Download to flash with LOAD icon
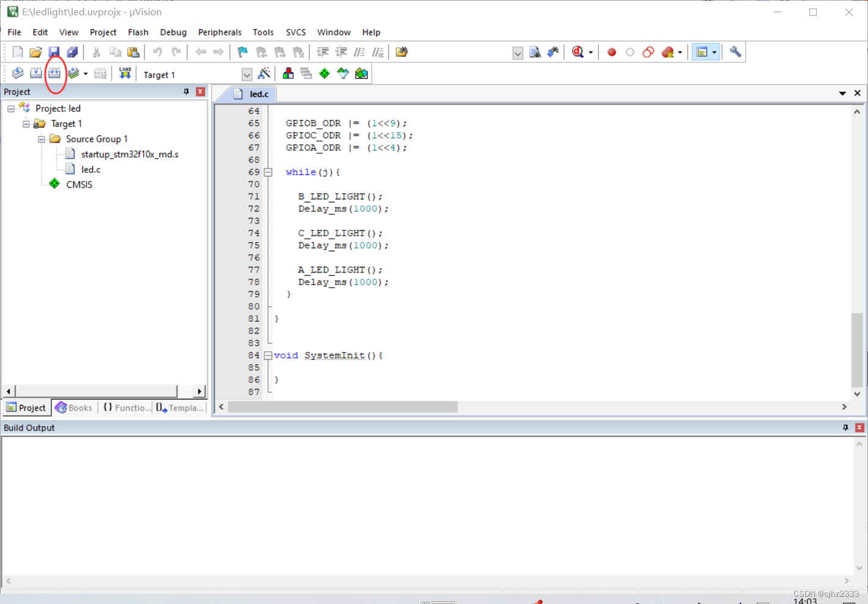The width and height of the screenshot is (868, 604). 125,74
